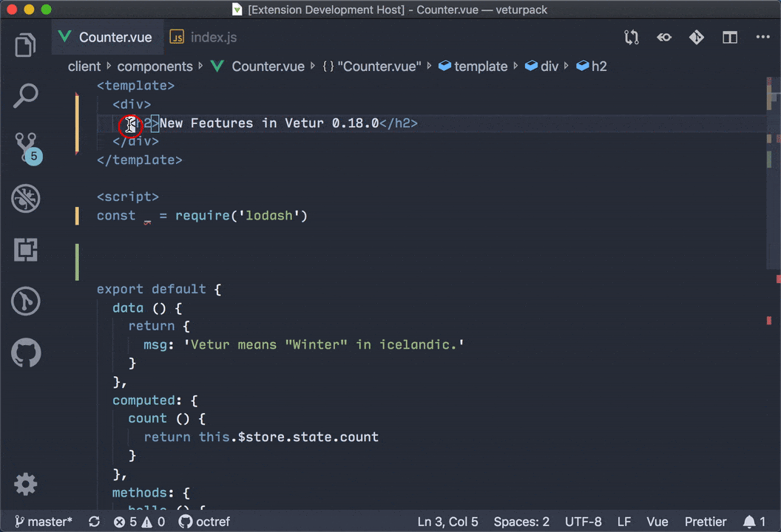The height and width of the screenshot is (532, 781).
Task: Open More Actions menu in editor toolbar
Action: (x=763, y=37)
